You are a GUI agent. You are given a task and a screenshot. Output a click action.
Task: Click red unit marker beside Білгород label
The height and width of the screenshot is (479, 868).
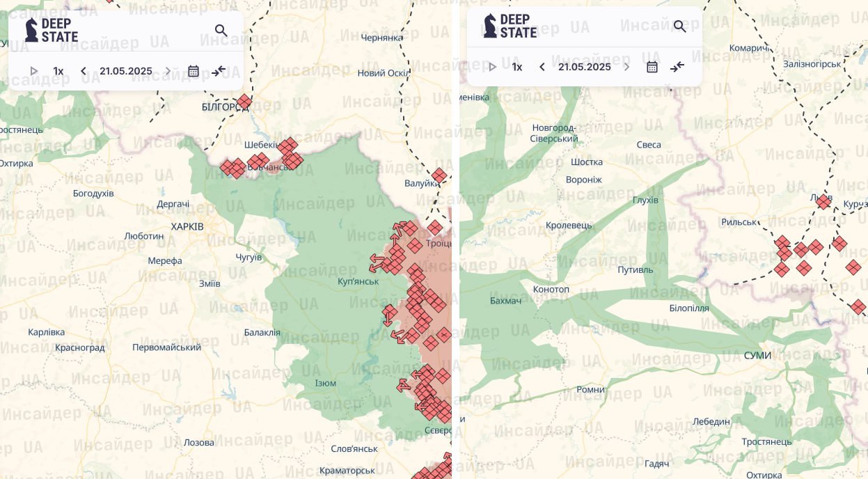click(244, 102)
